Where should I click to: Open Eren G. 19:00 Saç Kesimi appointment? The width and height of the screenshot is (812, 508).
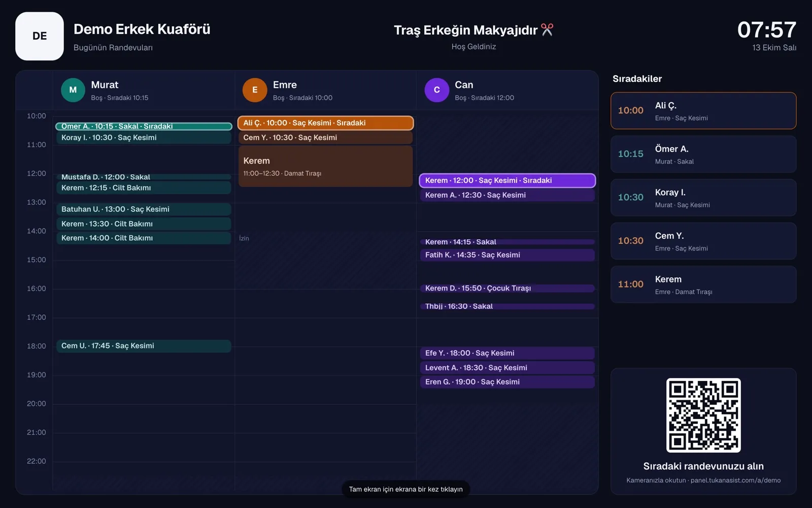point(507,382)
